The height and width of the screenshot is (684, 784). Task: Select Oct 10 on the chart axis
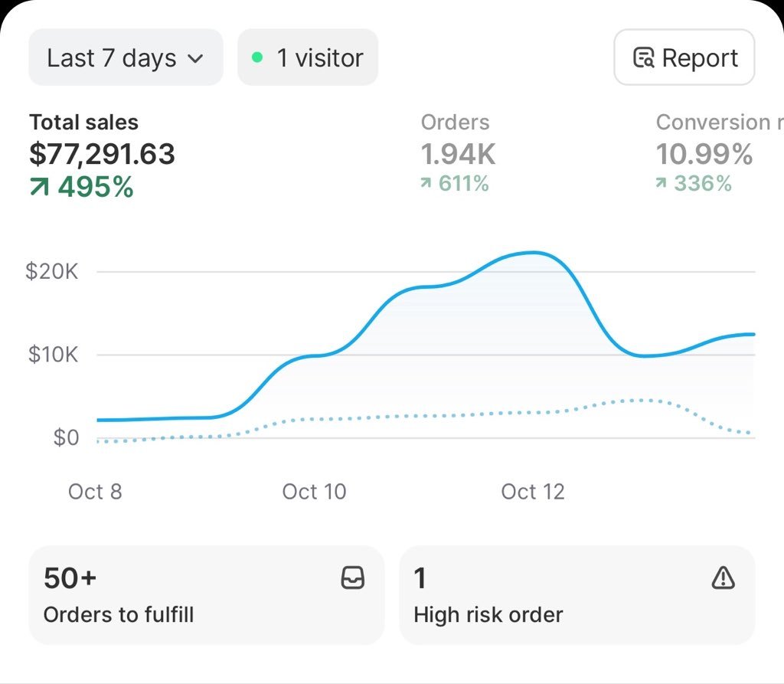(314, 491)
